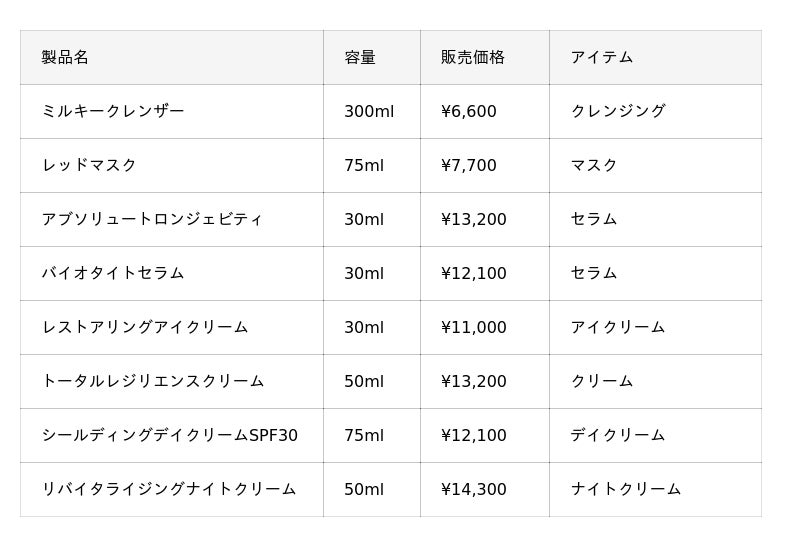800x547 pixels.
Task: Click the ¥6,600 price cell
Action: (469, 112)
